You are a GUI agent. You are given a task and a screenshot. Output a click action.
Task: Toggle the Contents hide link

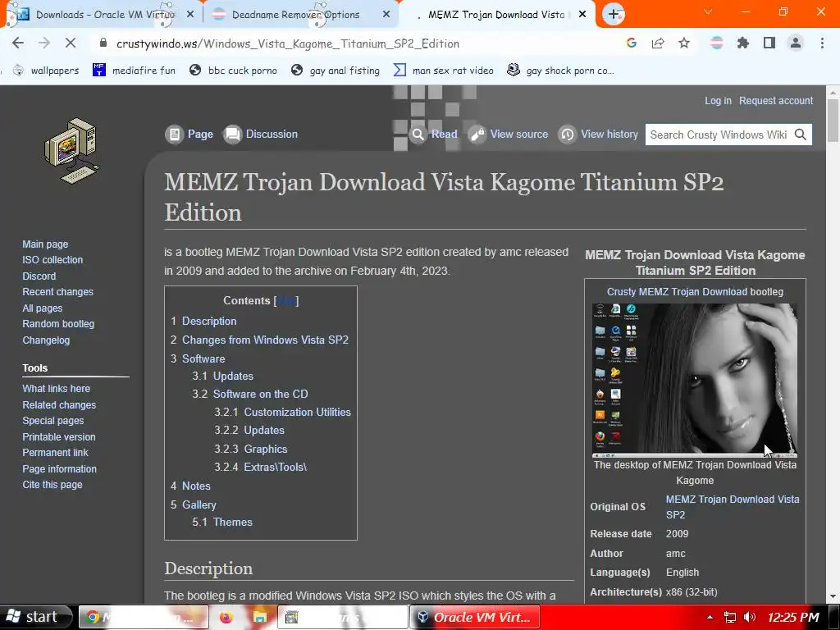pos(286,300)
